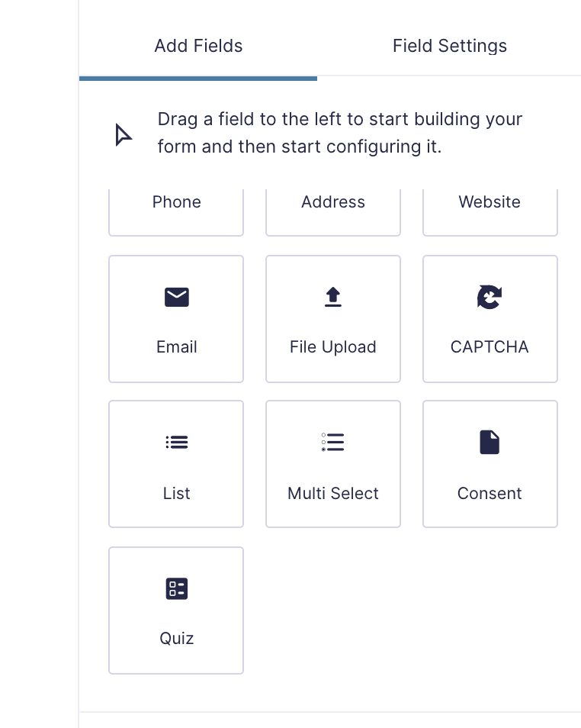This screenshot has height=728, width=581.
Task: Click the envelope icon on the Email field
Action: (x=177, y=297)
